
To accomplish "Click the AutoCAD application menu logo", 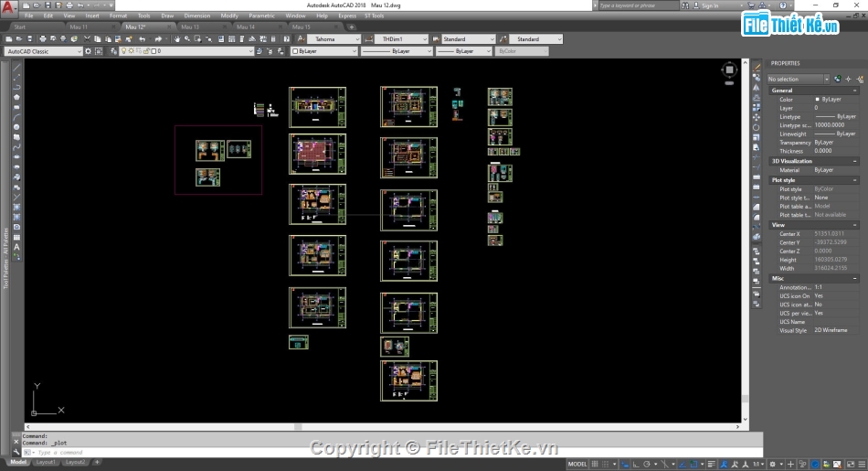I will pos(7,7).
